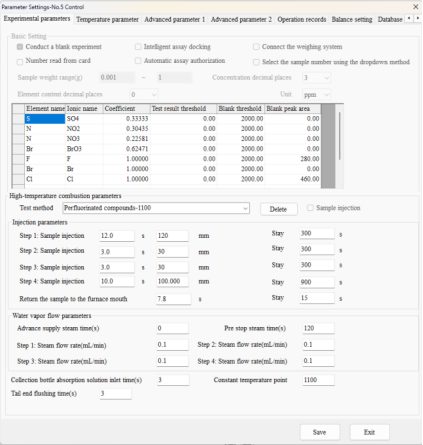Click the tab strip right scroll arrow
Viewport: 423px width, 445px height.
(x=417, y=18)
